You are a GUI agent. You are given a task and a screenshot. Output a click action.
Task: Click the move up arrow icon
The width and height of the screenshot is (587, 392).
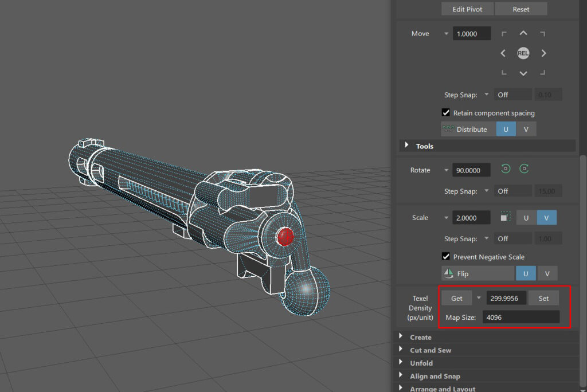tap(523, 34)
